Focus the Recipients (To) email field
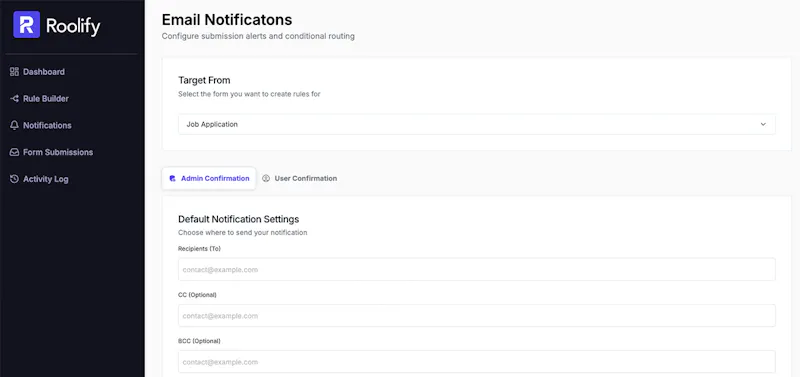 (477, 269)
